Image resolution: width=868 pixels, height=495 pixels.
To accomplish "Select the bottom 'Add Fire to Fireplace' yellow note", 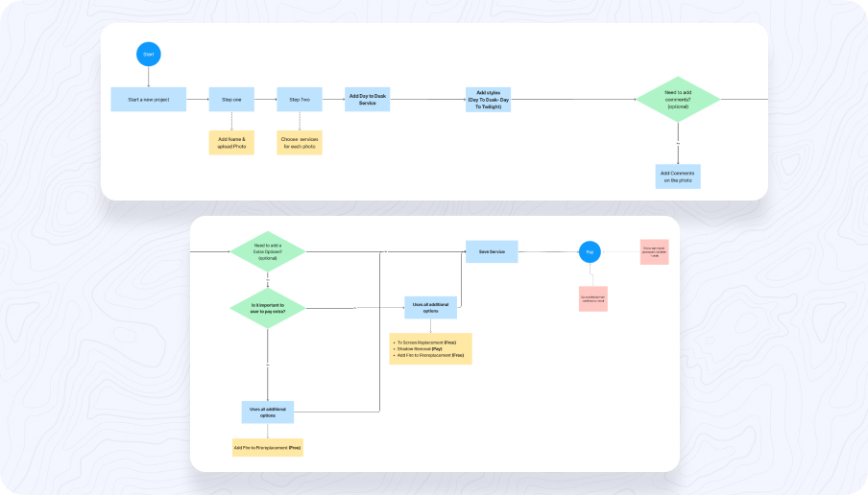I will (268, 448).
